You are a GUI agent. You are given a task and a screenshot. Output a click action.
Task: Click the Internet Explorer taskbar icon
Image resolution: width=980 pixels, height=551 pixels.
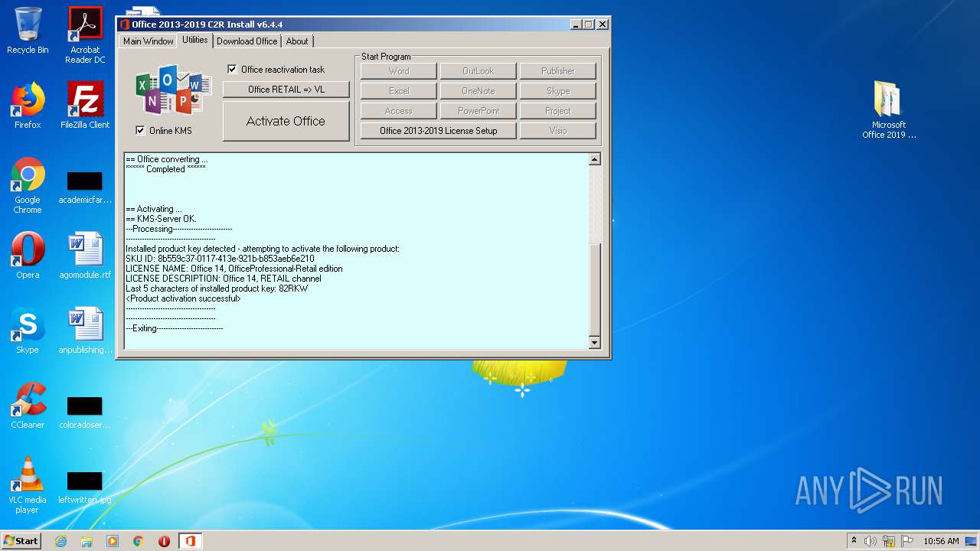tap(60, 541)
